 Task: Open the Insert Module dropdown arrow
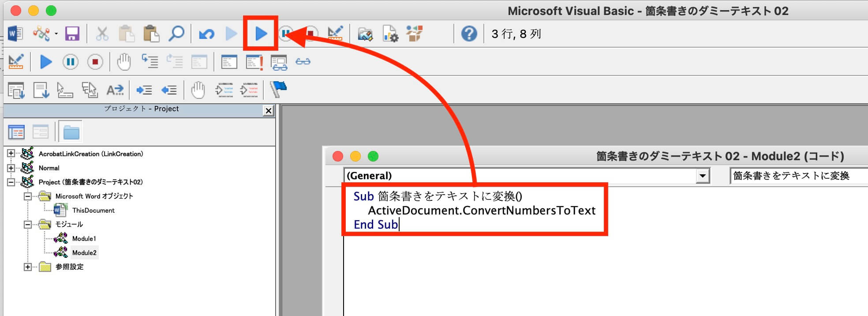pyautogui.click(x=56, y=34)
